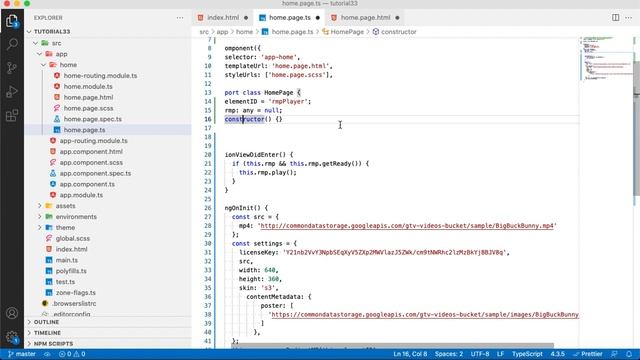640x360 pixels.
Task: Collapse the src folder
Action: coord(36,43)
